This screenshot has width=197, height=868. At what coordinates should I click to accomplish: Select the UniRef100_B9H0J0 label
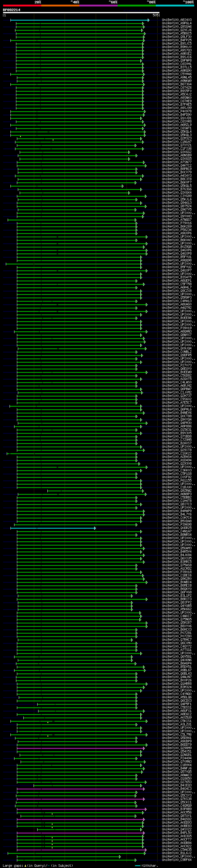click(x=177, y=47)
